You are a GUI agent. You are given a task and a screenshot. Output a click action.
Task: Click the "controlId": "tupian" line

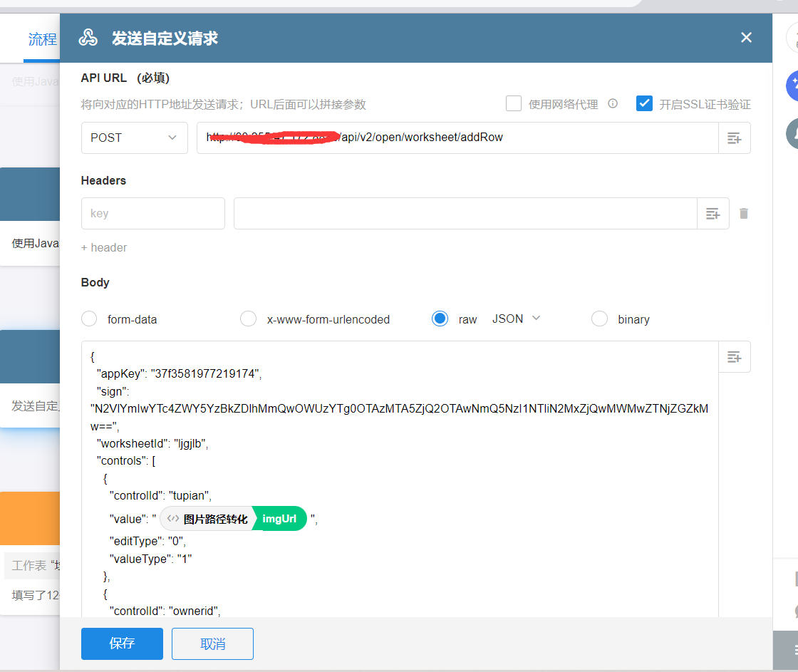160,495
